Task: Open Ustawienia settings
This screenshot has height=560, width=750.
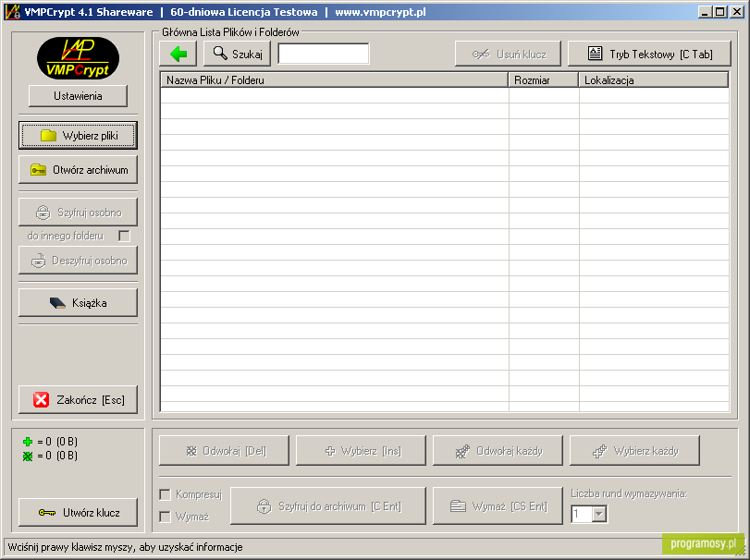Action: [x=78, y=96]
